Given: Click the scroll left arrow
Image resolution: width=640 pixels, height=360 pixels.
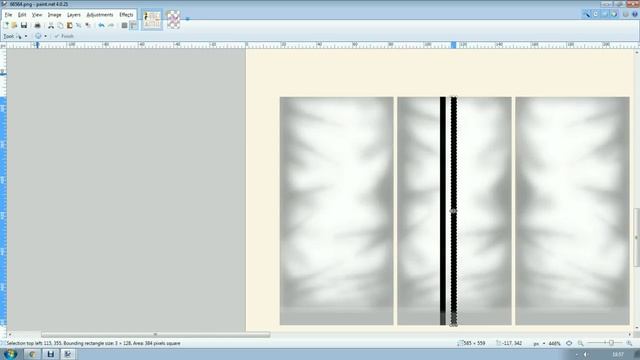Looking at the screenshot, I should coord(9,335).
